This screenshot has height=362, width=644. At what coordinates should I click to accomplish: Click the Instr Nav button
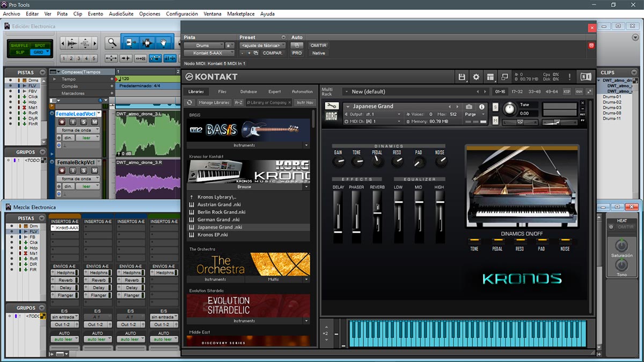tap(305, 102)
